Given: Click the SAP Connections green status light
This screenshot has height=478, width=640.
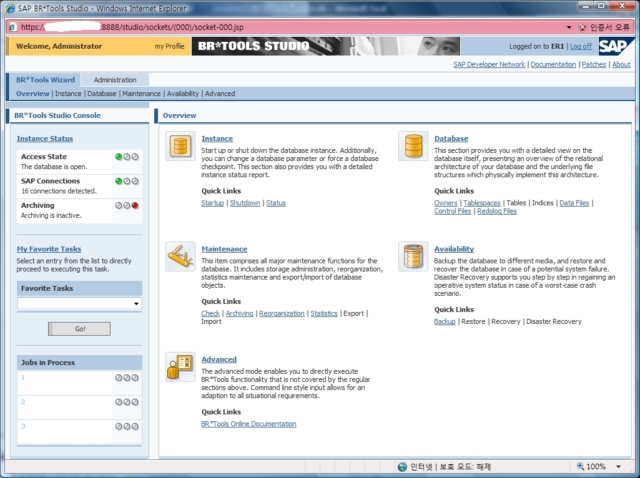Looking at the screenshot, I should click(118, 181).
